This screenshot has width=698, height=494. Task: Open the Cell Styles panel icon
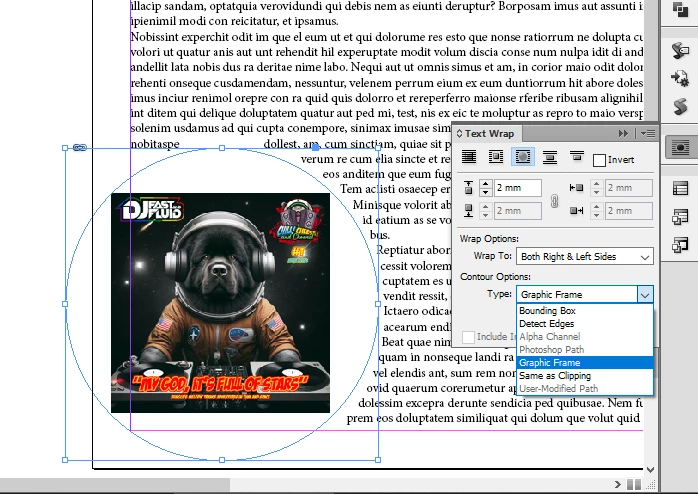[x=680, y=245]
